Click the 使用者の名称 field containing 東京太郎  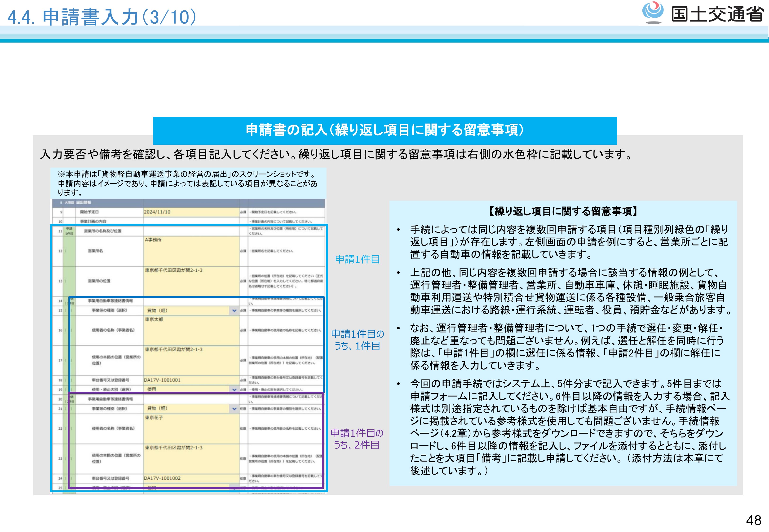pyautogui.click(x=191, y=330)
